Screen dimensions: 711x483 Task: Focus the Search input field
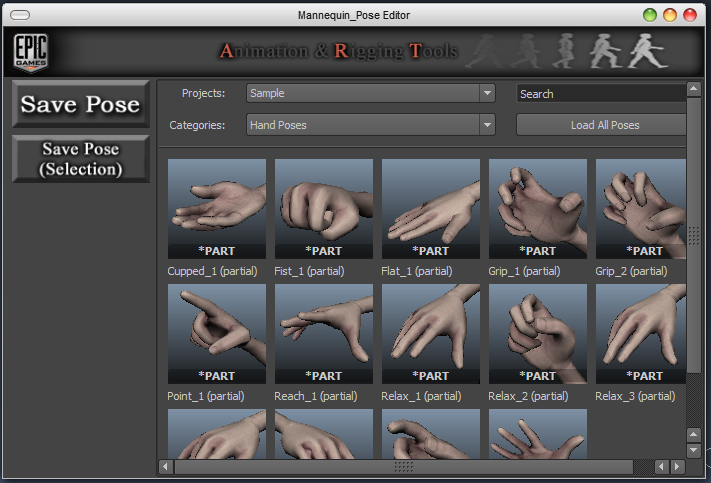coord(601,93)
